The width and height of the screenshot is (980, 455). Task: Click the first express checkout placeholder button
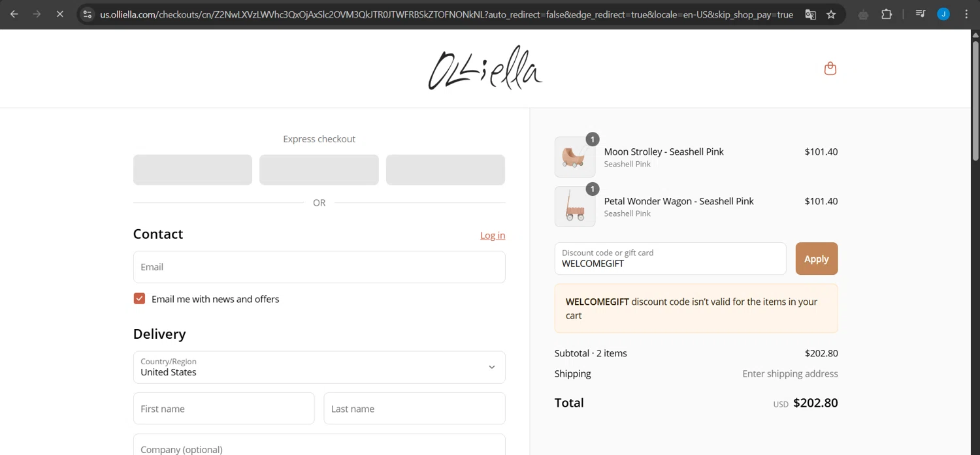(193, 170)
